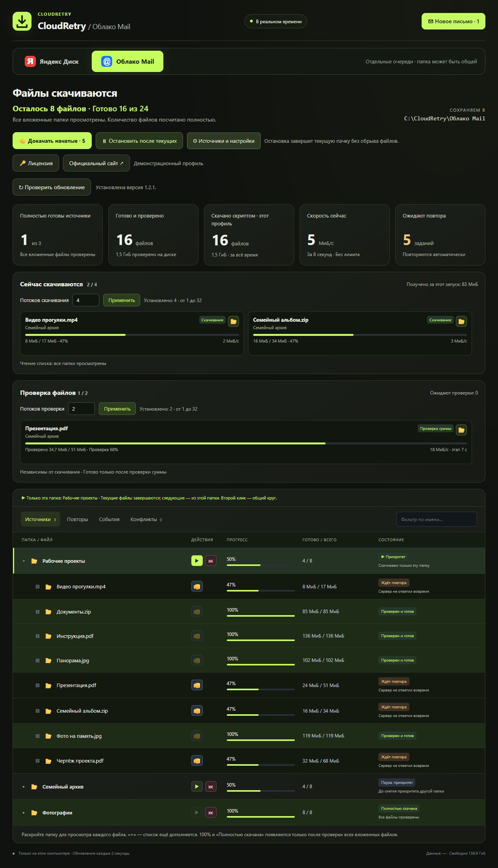The image size is (498, 868).
Task: Click list icon beside Документы.zip row
Action: tap(38, 612)
